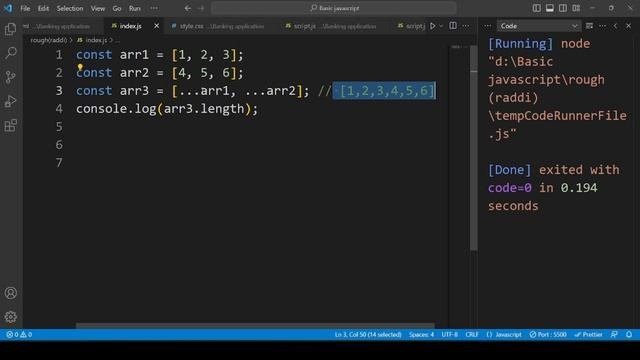The width and height of the screenshot is (640, 360).
Task: Open the Run and Debug view
Action: click(11, 101)
